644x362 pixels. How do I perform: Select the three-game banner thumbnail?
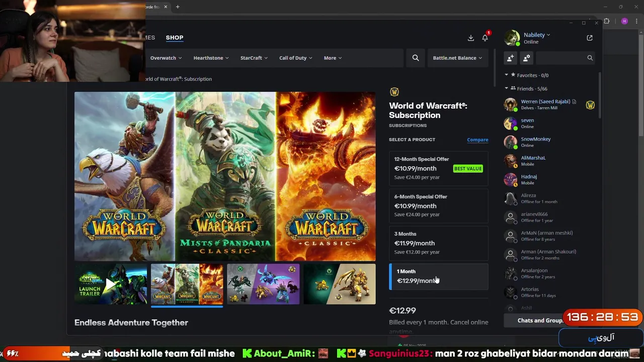[187, 284]
